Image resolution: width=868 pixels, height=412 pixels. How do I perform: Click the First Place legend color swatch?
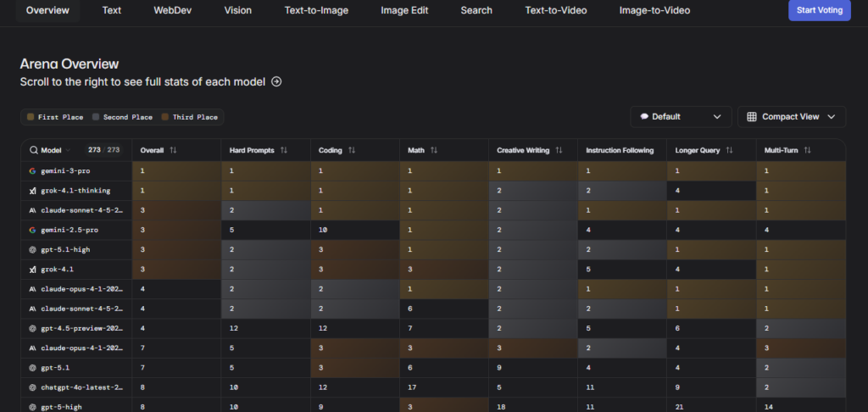click(x=31, y=117)
